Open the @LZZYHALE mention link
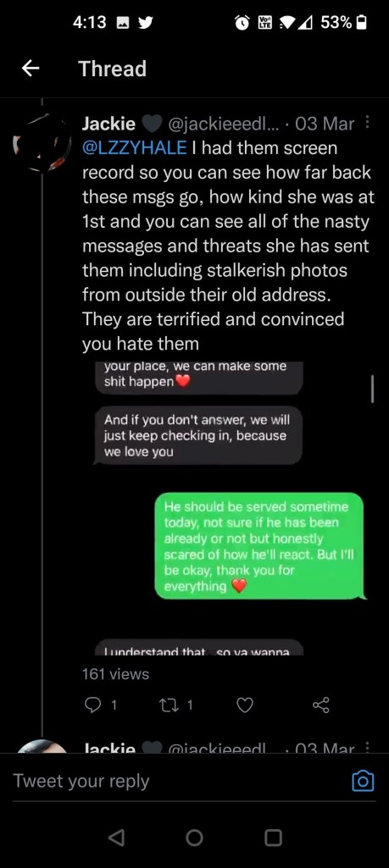389x868 pixels. [134, 148]
